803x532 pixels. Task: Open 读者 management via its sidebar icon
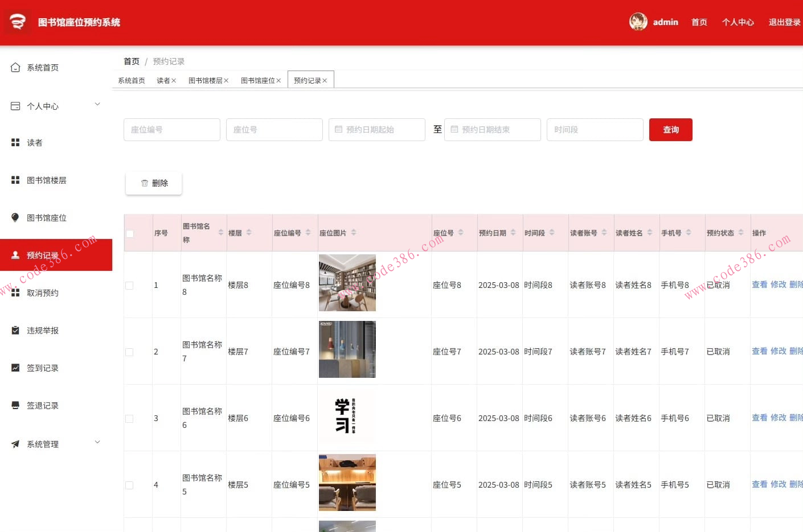pyautogui.click(x=15, y=142)
